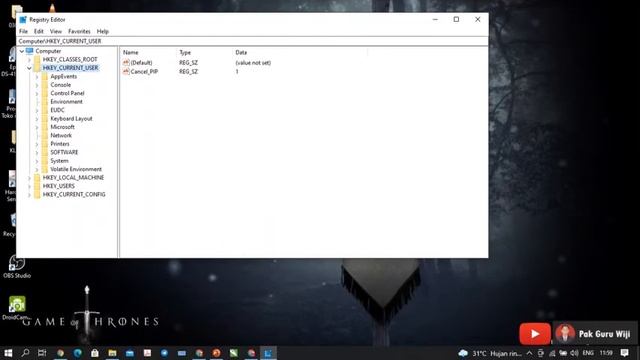
Task: Open the Windows Start menu
Action: point(8,353)
